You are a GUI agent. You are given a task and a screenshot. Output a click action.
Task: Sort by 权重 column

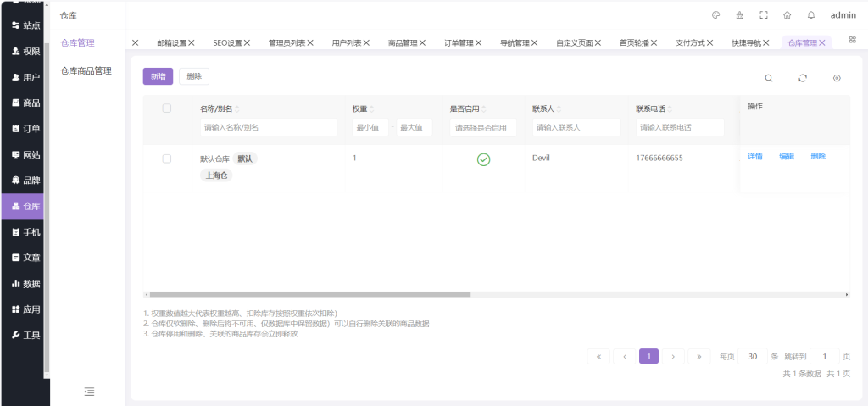coord(371,108)
